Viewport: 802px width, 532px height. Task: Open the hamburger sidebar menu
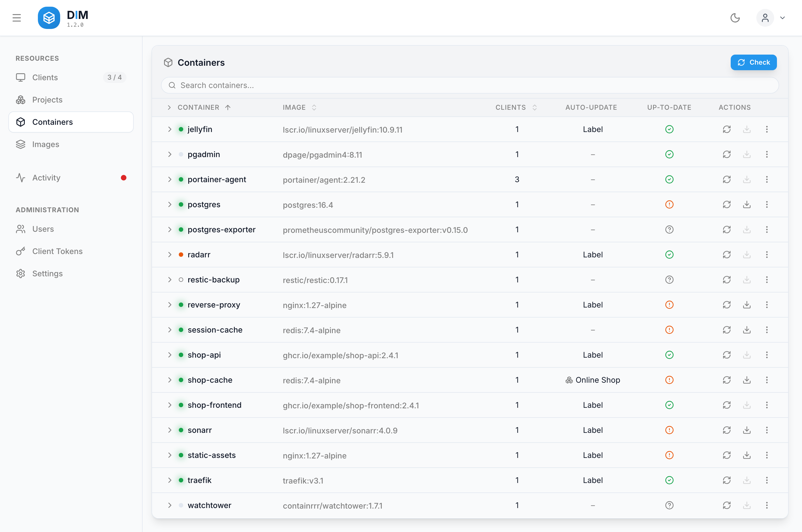(x=17, y=18)
